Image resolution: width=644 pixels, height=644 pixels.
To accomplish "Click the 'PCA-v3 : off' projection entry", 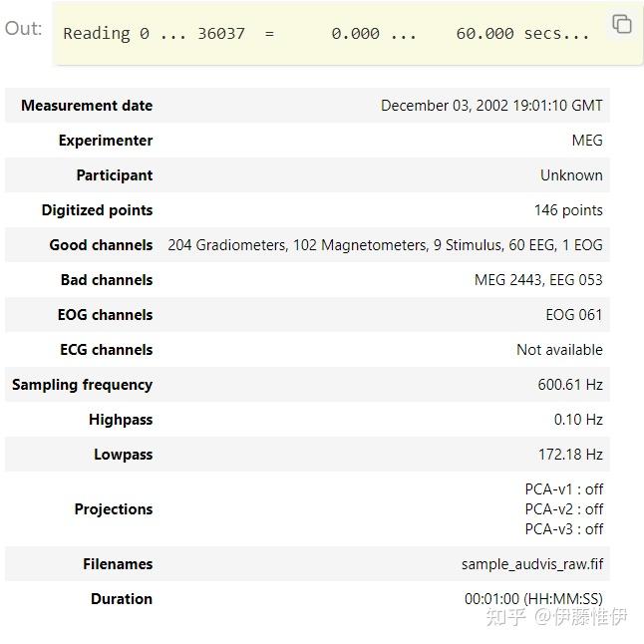I will 563,529.
